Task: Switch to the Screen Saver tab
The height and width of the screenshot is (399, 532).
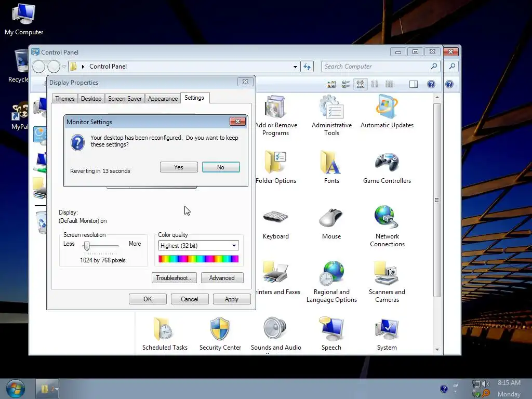Action: coord(125,98)
